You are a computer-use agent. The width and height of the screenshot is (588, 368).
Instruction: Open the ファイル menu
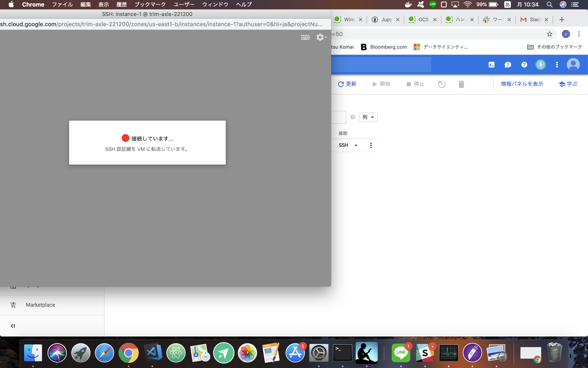62,4
